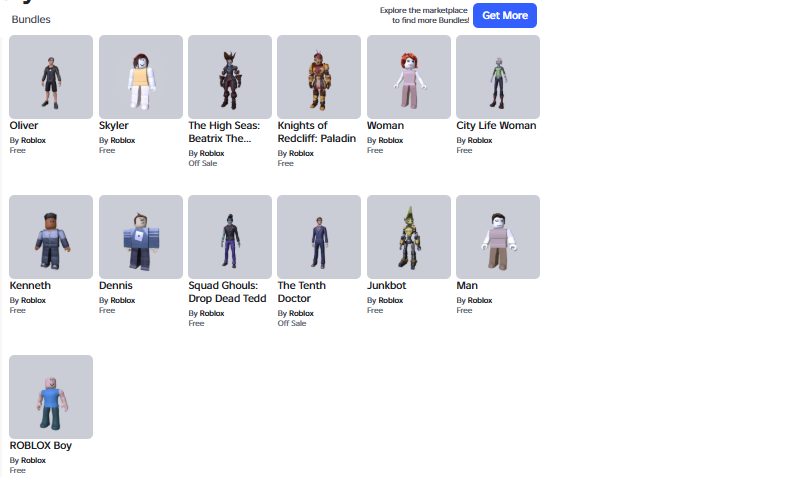Click the Skyler title link
Screen dimensions: 806x477
click(x=114, y=125)
